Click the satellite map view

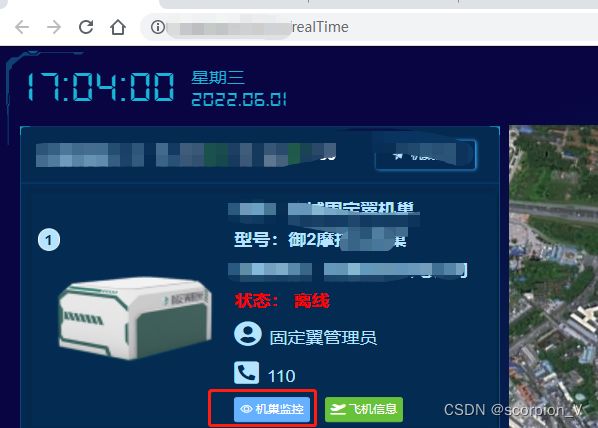[x=553, y=276]
